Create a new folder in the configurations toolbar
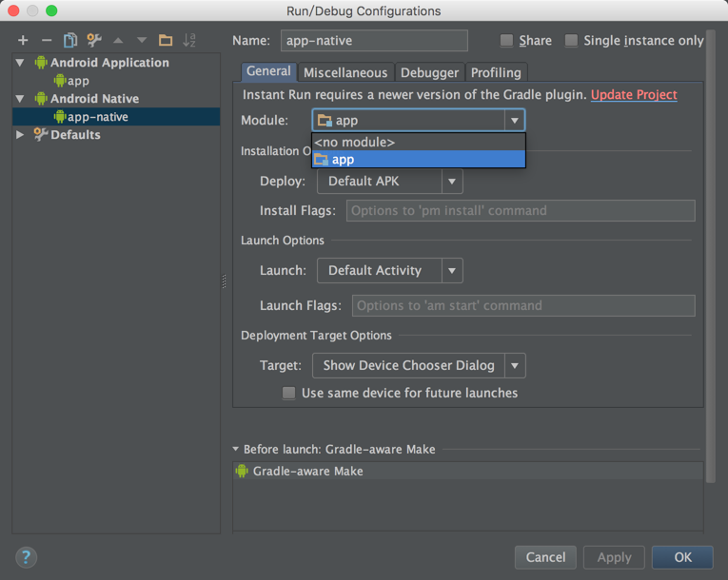This screenshot has width=728, height=580. click(166, 40)
